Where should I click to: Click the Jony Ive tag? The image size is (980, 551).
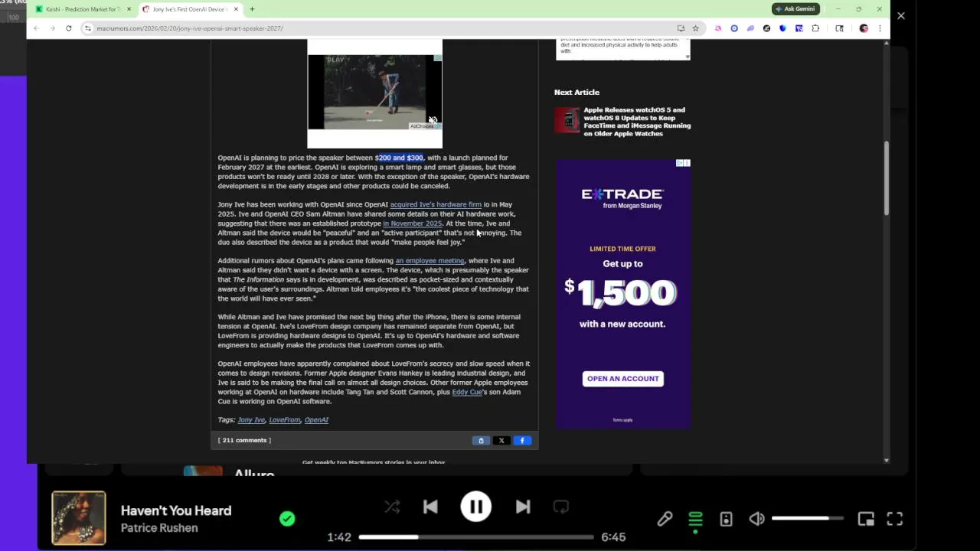coord(251,420)
